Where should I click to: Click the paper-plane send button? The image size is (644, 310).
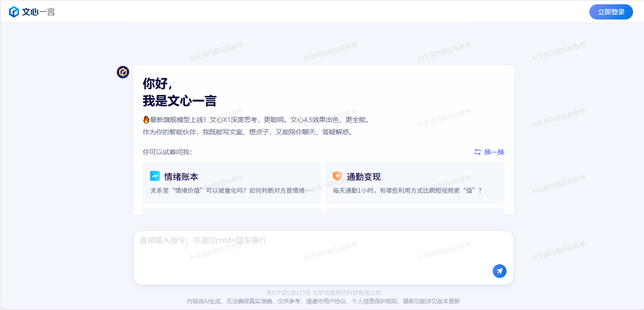click(500, 271)
